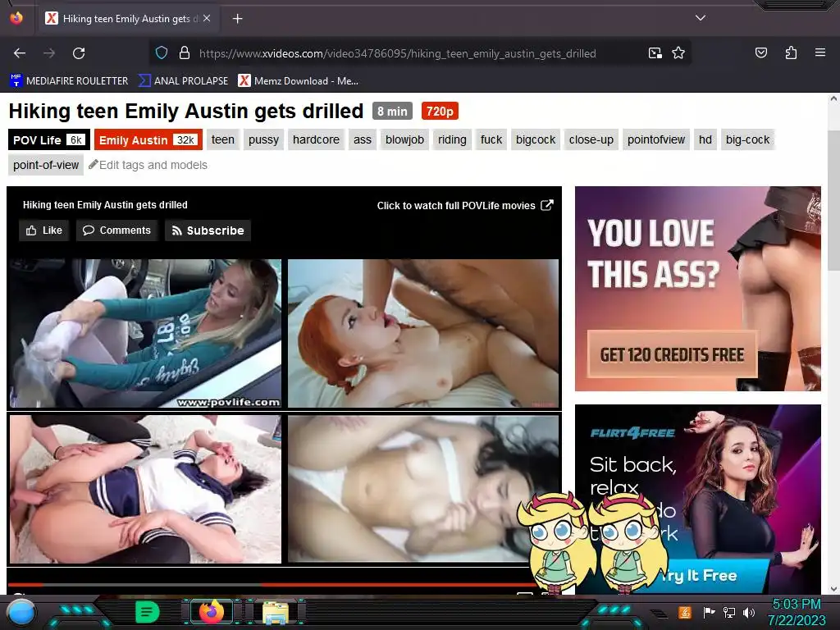Open the Extensions puzzle icon
The image size is (840, 630).
tap(791, 53)
